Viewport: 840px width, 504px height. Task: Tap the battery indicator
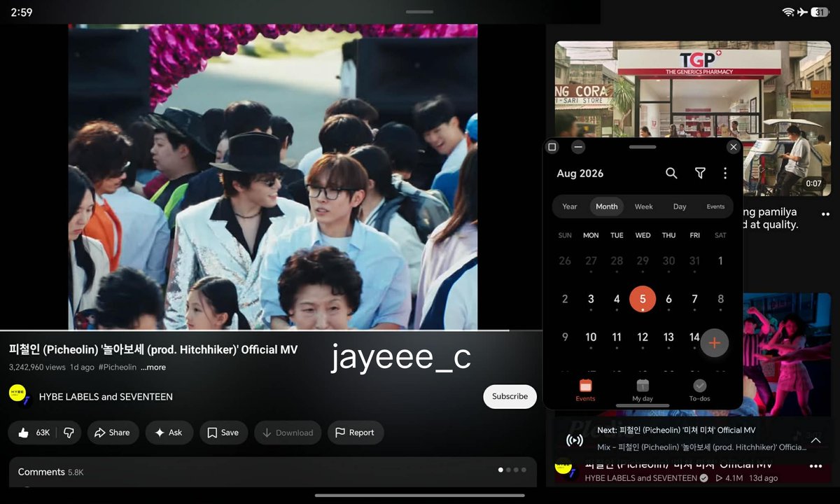coord(820,12)
